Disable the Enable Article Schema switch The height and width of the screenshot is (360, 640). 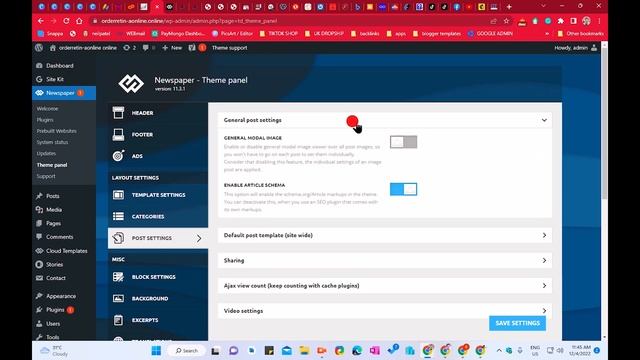[403, 189]
